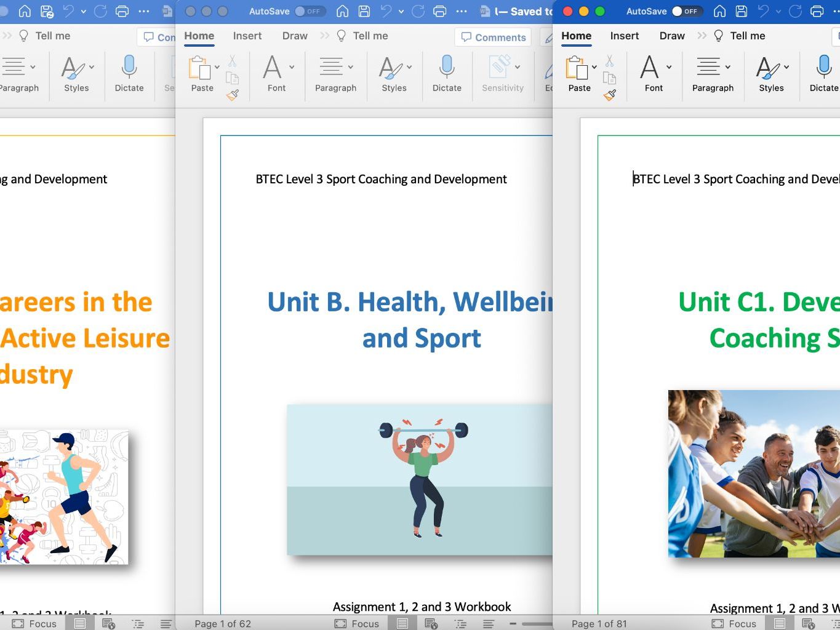Zoom out using the minus button in Unit B status bar
This screenshot has width=840, height=630.
point(512,624)
